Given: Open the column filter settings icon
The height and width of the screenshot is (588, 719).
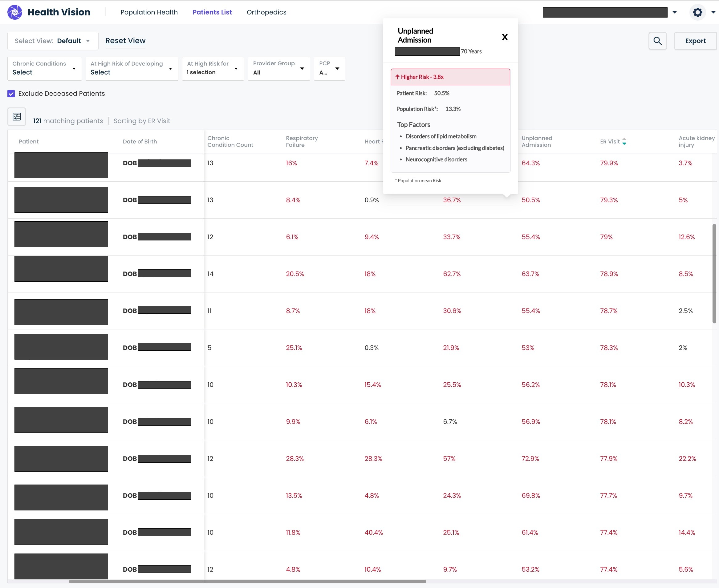Looking at the screenshot, I should point(17,117).
